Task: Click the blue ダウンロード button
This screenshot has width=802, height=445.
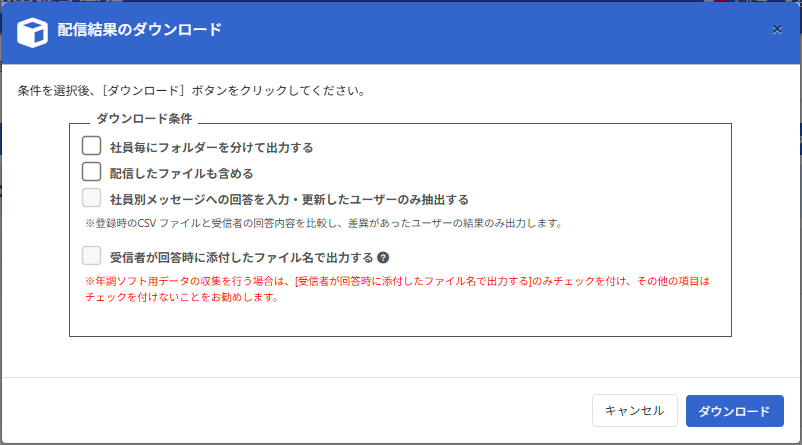Action: coord(734,411)
